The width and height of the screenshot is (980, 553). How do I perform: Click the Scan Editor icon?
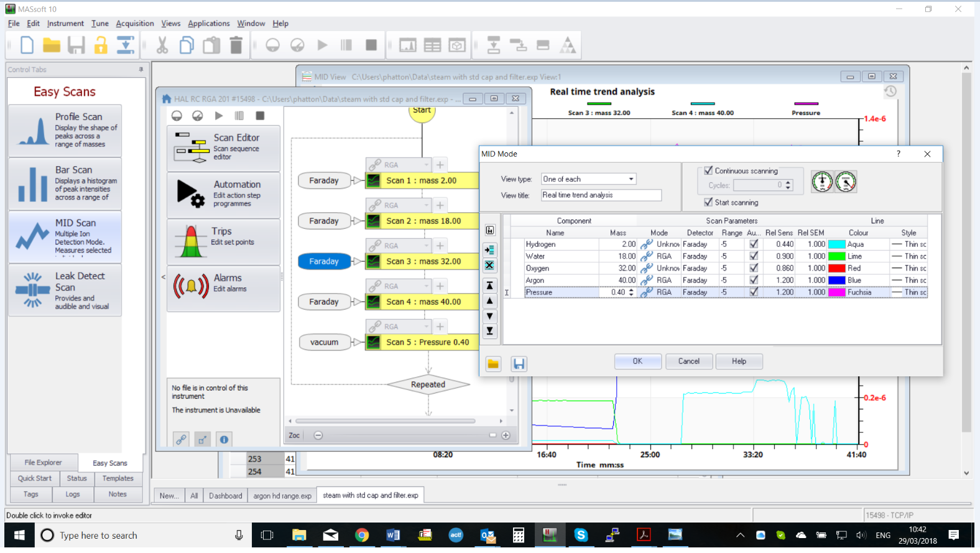[192, 147]
